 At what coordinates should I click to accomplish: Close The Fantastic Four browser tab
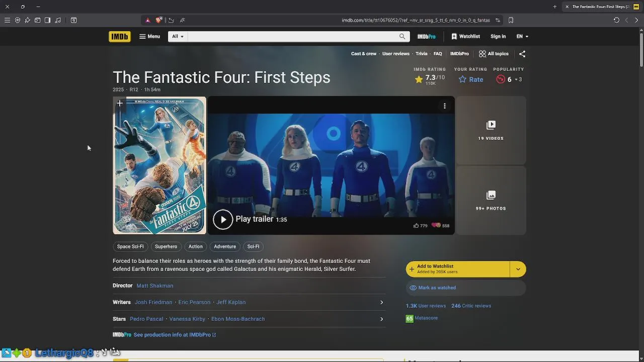pos(567,7)
